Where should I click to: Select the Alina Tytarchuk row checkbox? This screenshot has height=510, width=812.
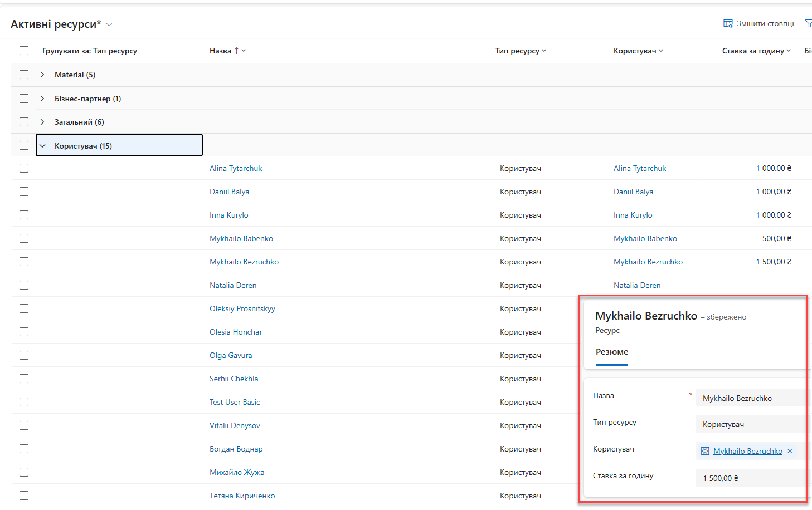click(24, 168)
